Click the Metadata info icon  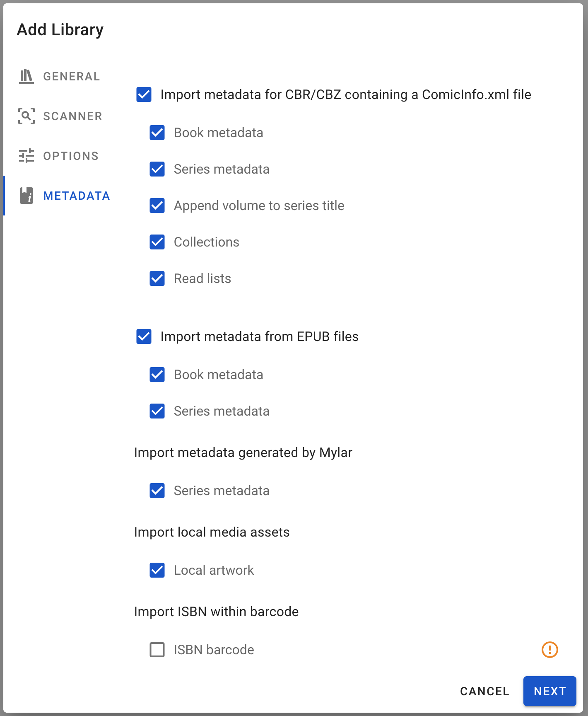click(x=26, y=196)
